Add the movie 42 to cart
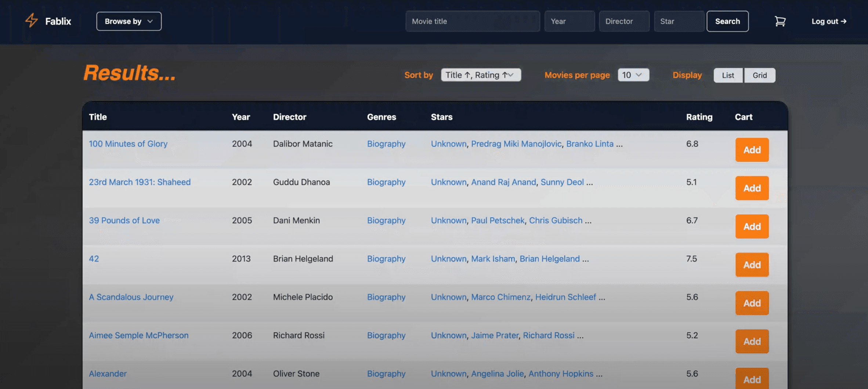 pyautogui.click(x=752, y=265)
